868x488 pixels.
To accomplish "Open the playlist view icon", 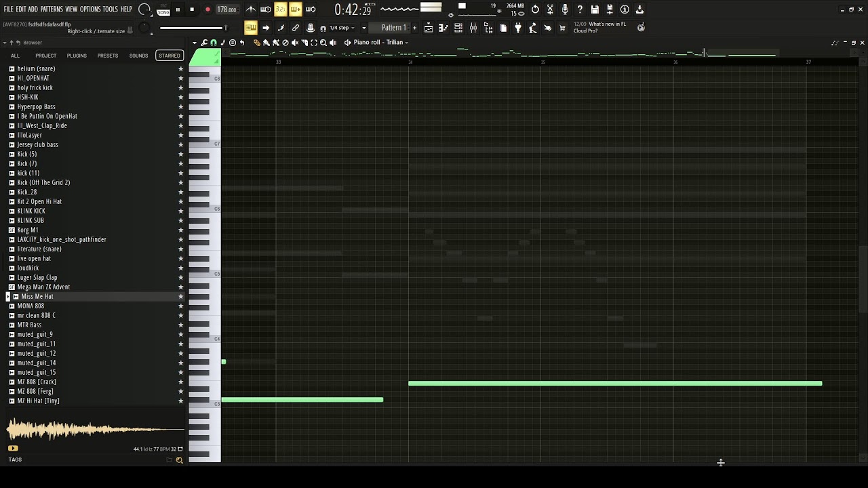I will [x=429, y=28].
